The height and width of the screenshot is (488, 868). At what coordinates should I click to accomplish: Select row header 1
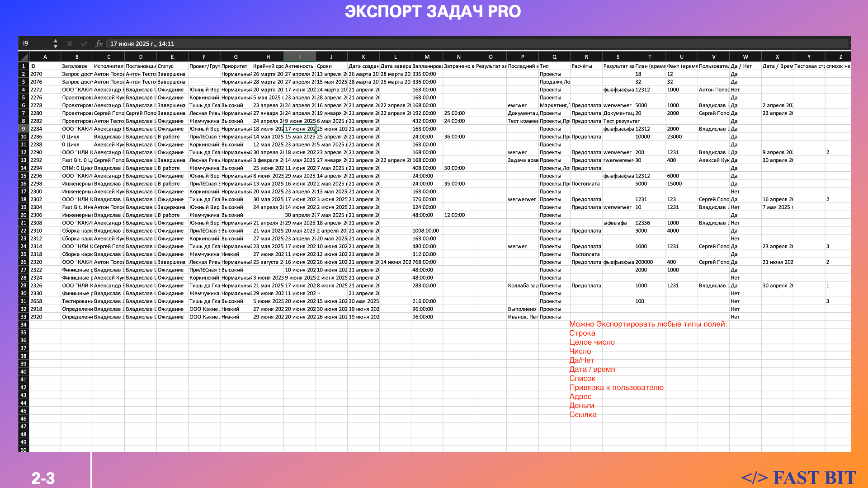24,66
